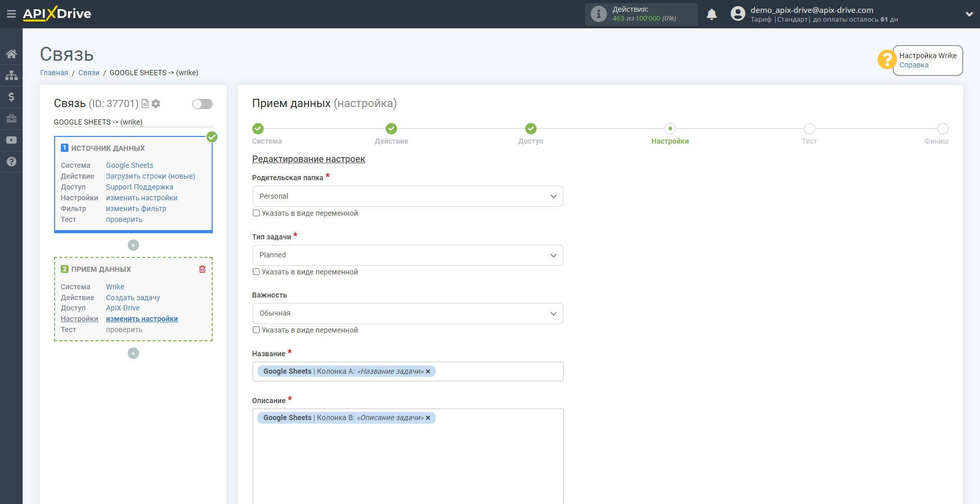980x504 pixels.
Task: Open the Home sidebar icon
Action: 11,54
